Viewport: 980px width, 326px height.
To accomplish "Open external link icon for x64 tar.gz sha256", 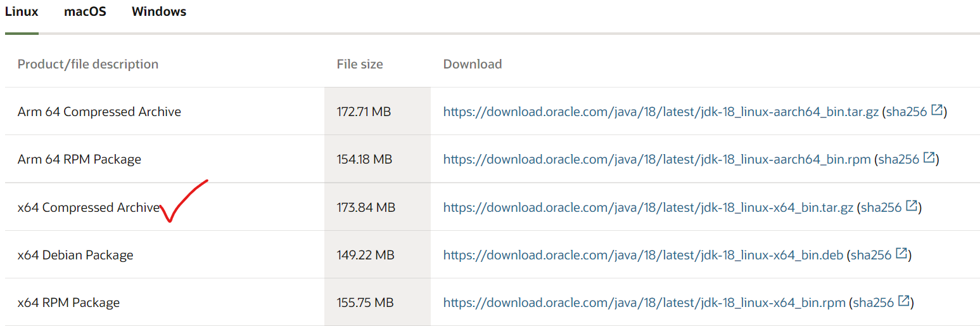I will coord(912,206).
